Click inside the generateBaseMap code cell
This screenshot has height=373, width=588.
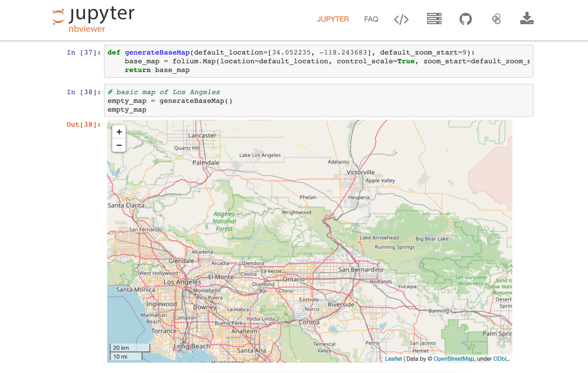click(x=318, y=61)
